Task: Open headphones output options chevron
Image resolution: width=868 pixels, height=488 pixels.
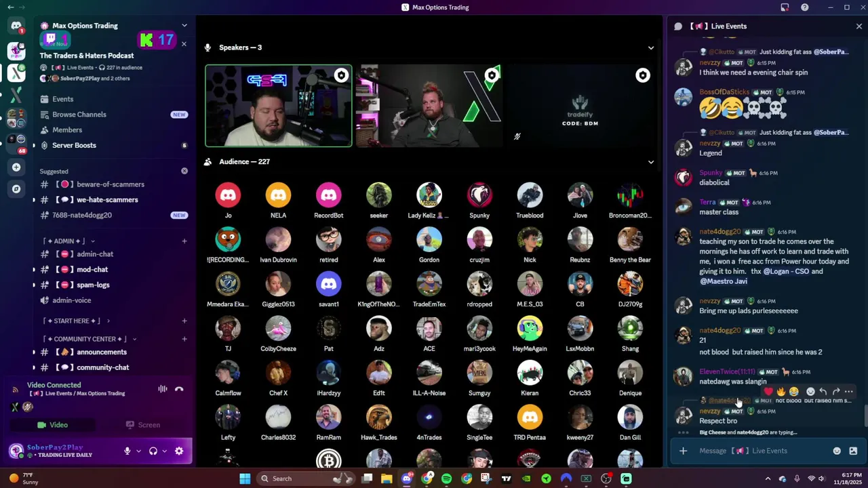Action: click(165, 451)
